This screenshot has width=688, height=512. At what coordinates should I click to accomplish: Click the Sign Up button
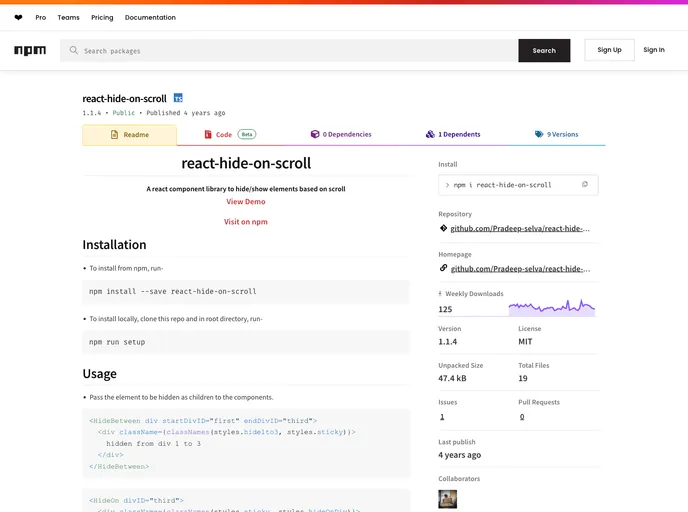(x=609, y=50)
